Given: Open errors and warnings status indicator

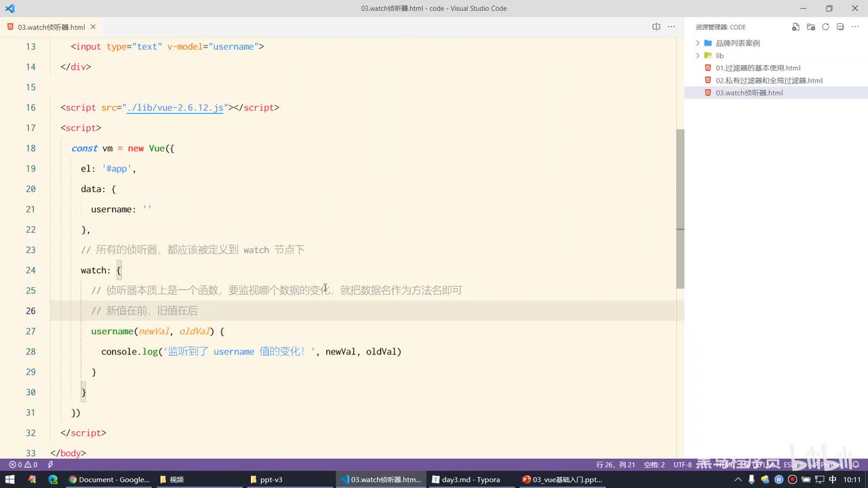Looking at the screenshot, I should 22,465.
